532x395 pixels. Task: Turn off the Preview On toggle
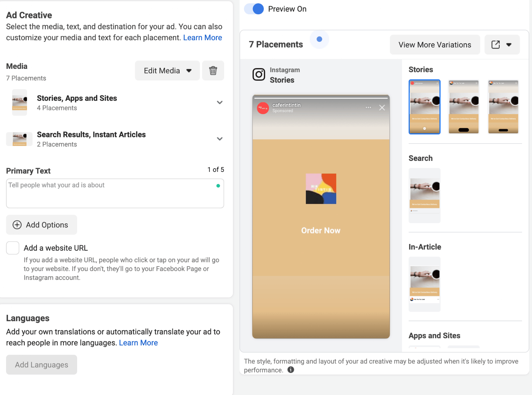[x=254, y=9]
